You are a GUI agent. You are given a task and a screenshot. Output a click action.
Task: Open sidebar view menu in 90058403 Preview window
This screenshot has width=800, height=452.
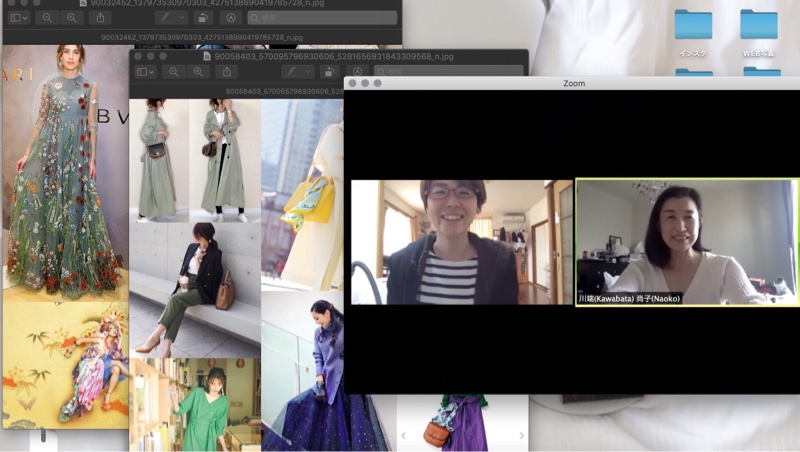click(145, 72)
